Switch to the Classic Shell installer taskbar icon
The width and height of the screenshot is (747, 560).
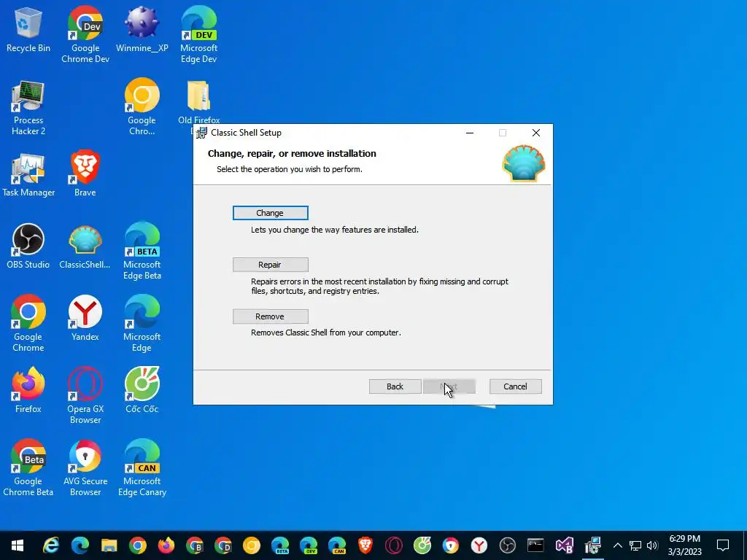593,545
